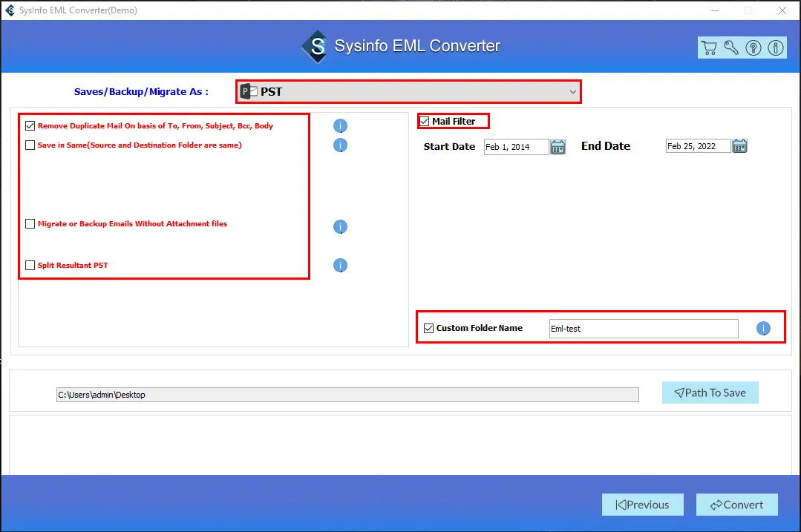Expand the Saves/Backup/Migrate As PST dropdown

[x=409, y=91]
